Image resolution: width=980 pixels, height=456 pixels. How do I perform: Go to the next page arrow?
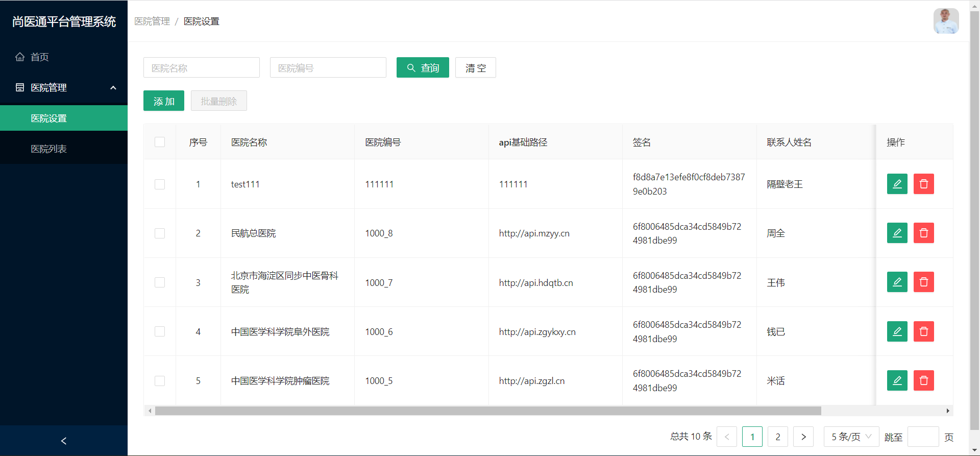[803, 437]
